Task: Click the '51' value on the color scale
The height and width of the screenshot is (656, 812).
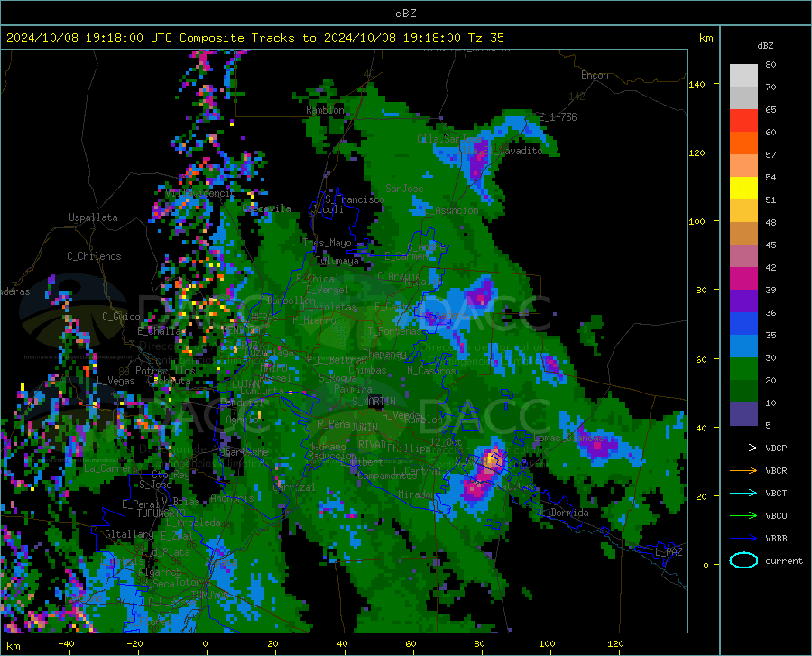Action: pos(770,199)
